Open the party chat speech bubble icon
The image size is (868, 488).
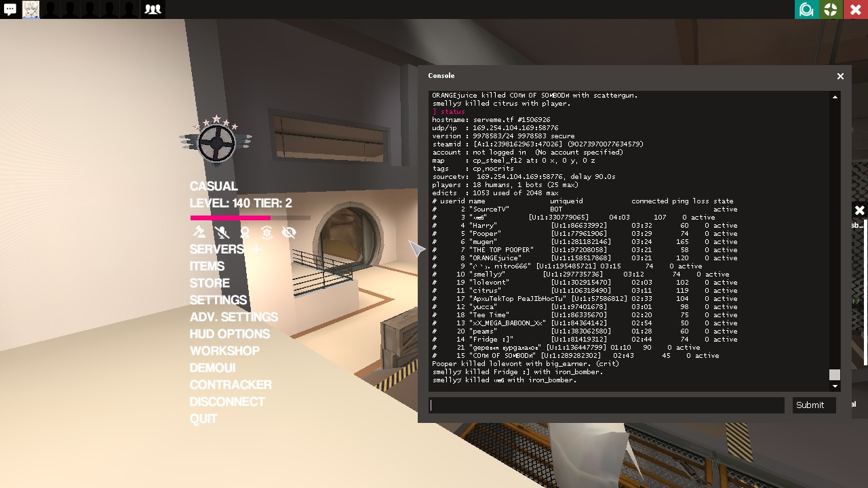coord(10,9)
